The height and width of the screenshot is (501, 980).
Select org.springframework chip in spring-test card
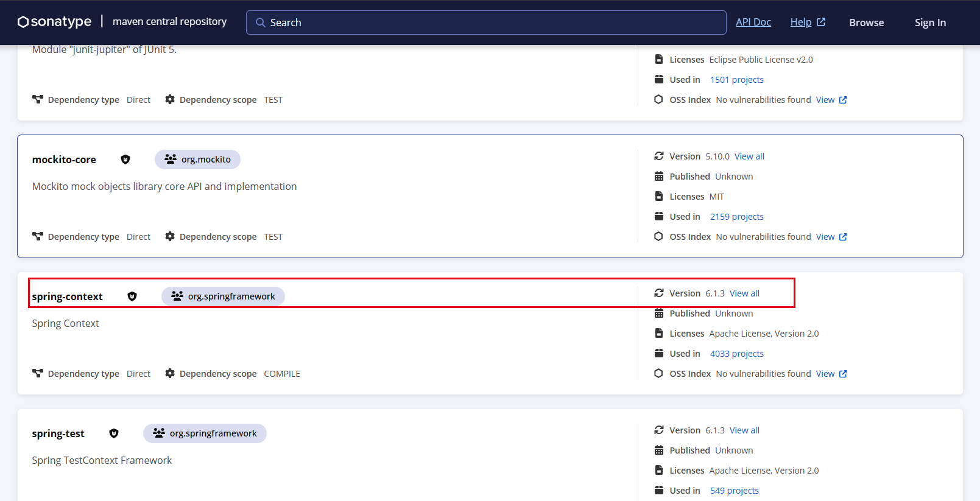[205, 433]
